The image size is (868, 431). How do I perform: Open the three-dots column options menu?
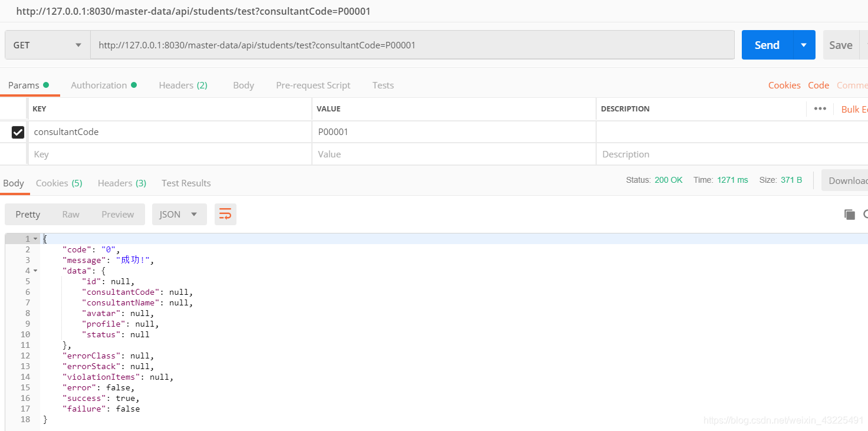point(820,108)
